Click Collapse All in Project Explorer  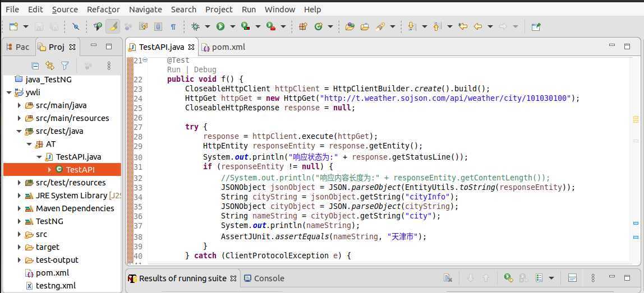point(35,66)
